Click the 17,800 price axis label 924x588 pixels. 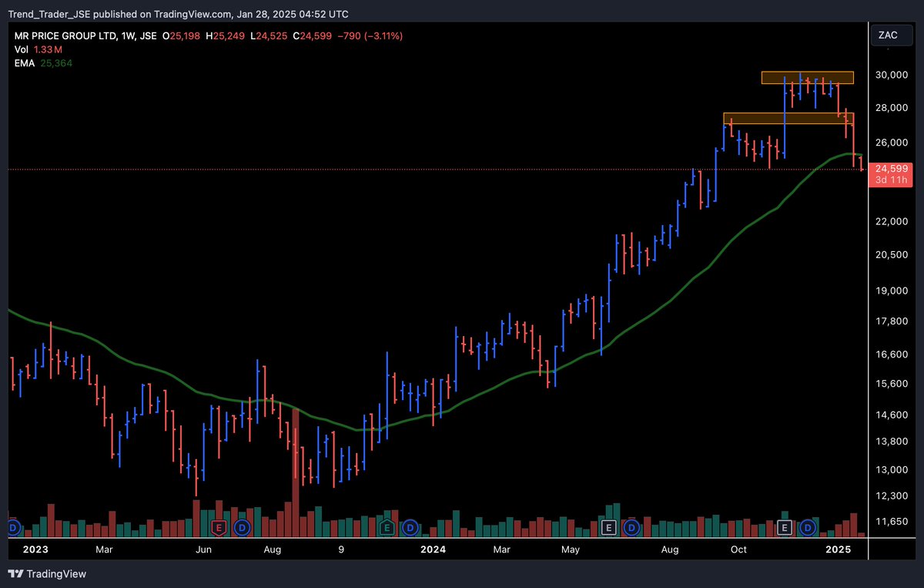click(x=892, y=322)
